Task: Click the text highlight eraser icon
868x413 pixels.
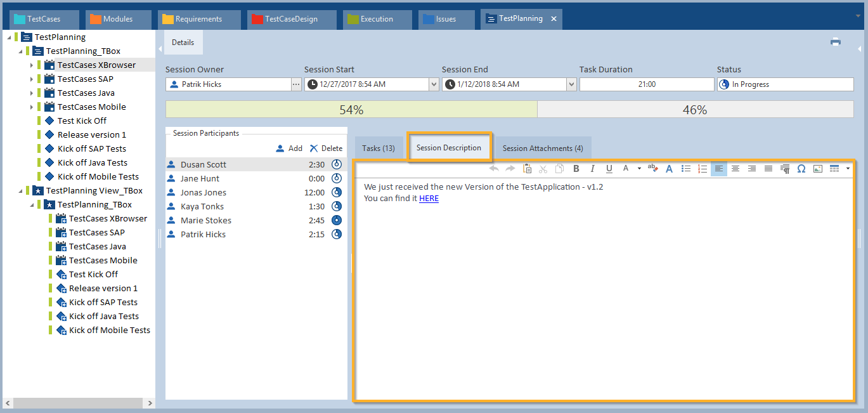Action: tap(653, 169)
